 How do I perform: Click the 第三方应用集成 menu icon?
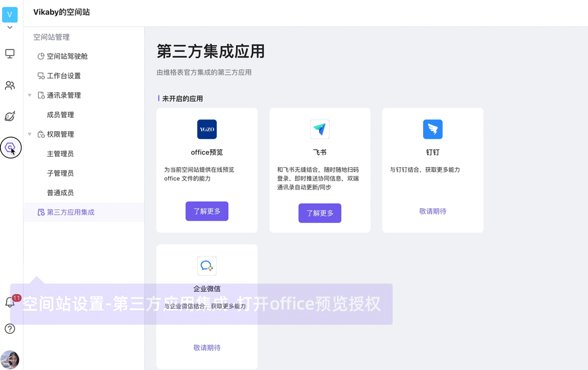pos(41,213)
